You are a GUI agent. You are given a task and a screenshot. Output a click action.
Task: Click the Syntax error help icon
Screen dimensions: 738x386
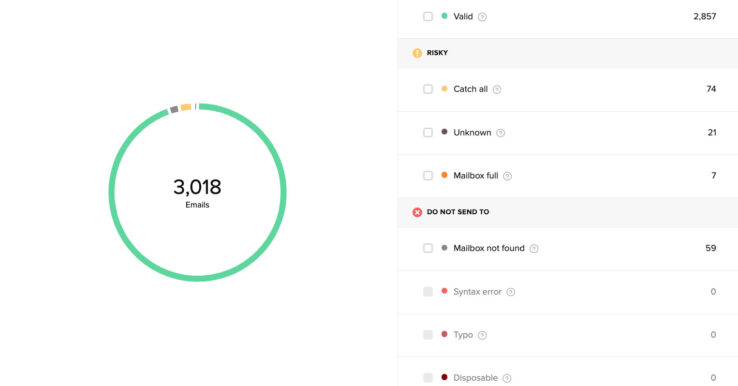[x=511, y=292]
